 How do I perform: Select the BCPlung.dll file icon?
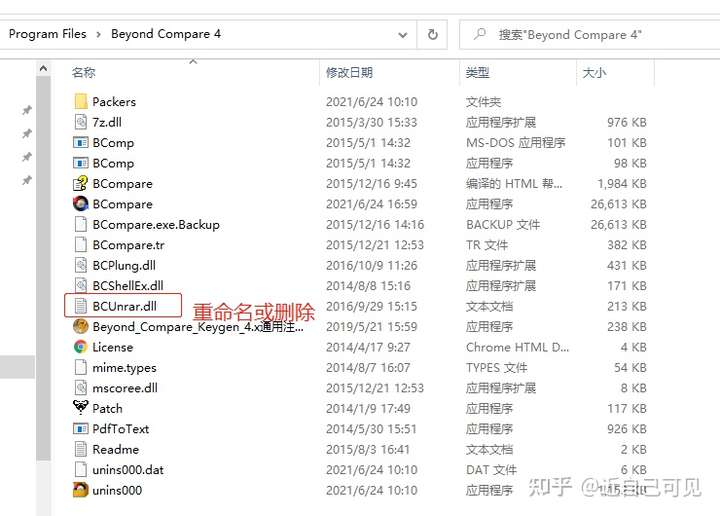80,265
